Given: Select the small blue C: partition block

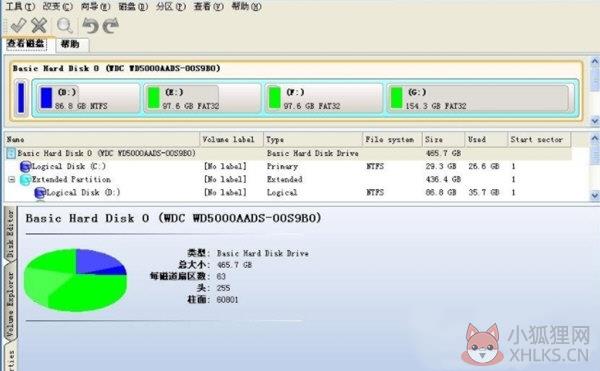Looking at the screenshot, I should click(x=21, y=98).
